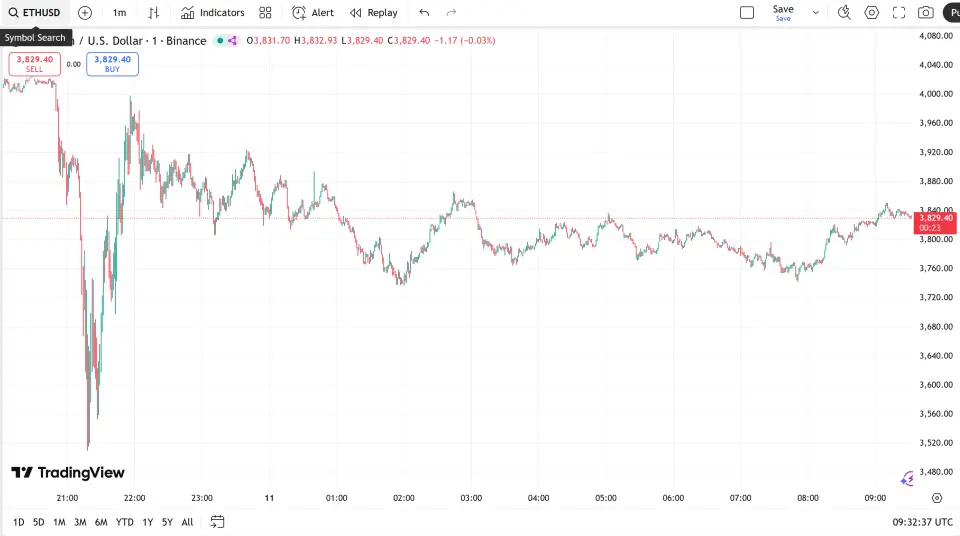The image size is (960, 536).
Task: Open the go to date calendar icon
Action: tap(217, 522)
